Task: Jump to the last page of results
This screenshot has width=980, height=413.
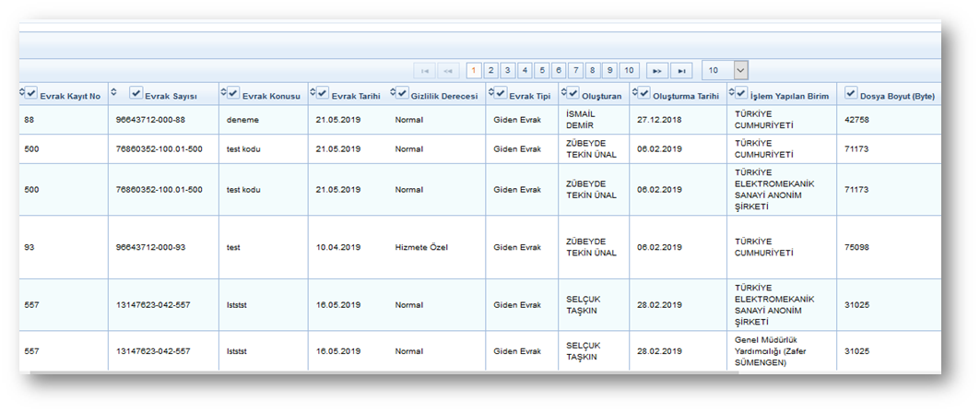Action: 681,71
